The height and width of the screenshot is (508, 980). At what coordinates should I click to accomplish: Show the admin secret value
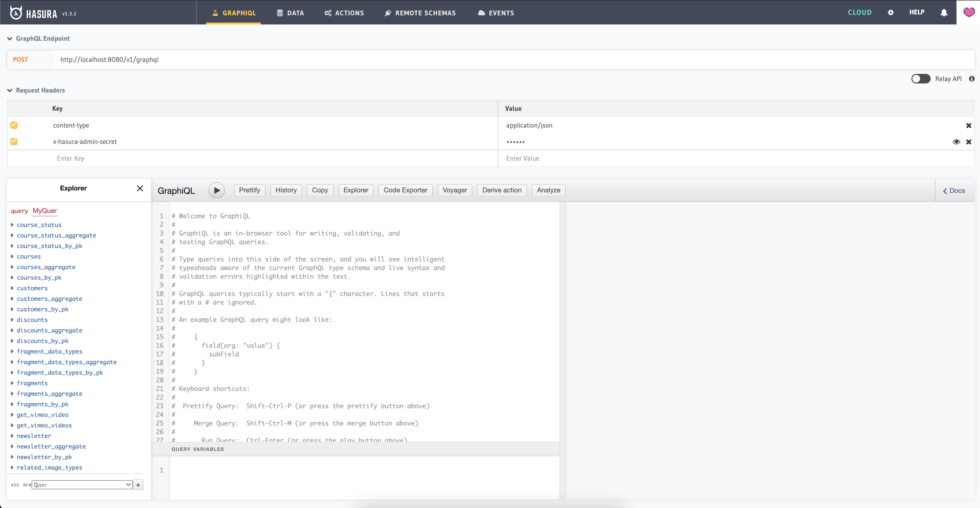pos(956,142)
